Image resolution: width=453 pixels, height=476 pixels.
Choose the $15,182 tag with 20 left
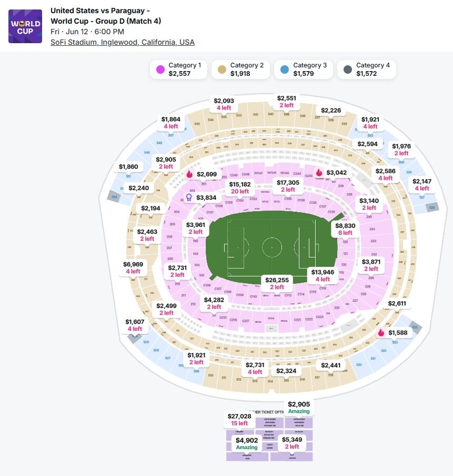(x=240, y=187)
